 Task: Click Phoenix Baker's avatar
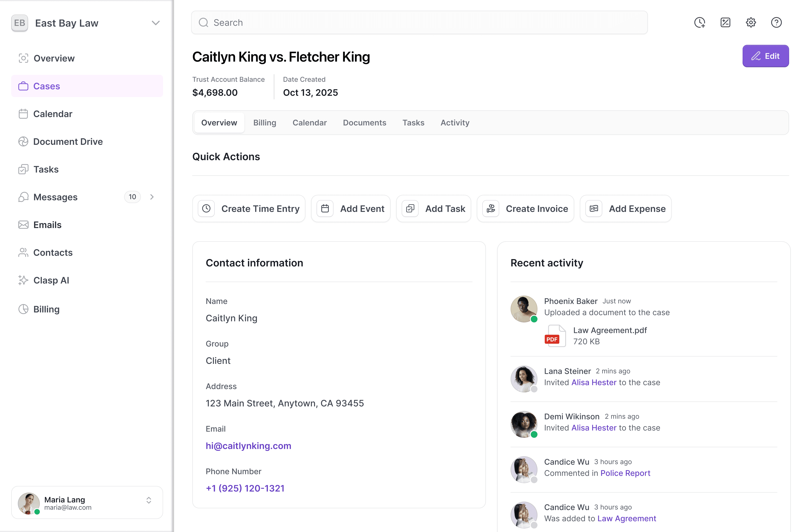(x=524, y=309)
